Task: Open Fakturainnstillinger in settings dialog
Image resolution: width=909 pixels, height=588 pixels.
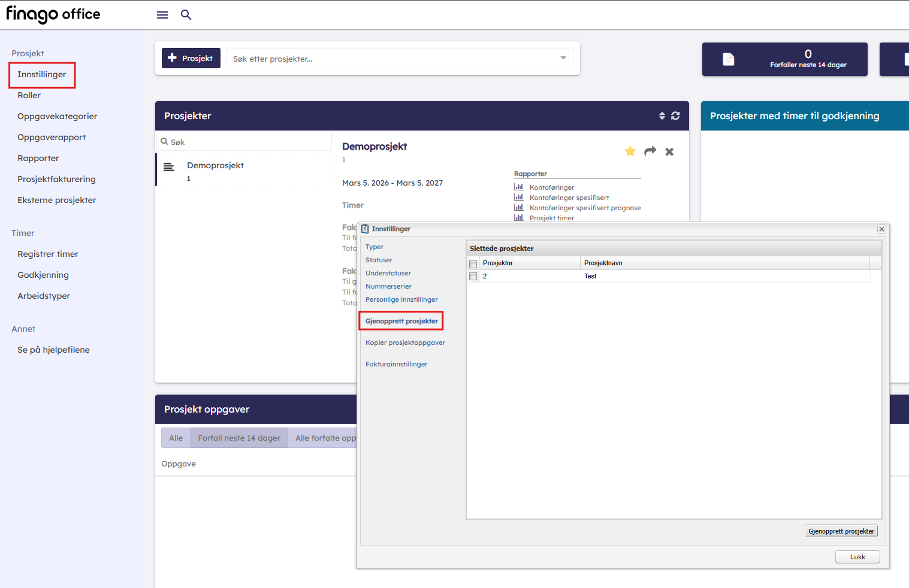Action: point(396,364)
